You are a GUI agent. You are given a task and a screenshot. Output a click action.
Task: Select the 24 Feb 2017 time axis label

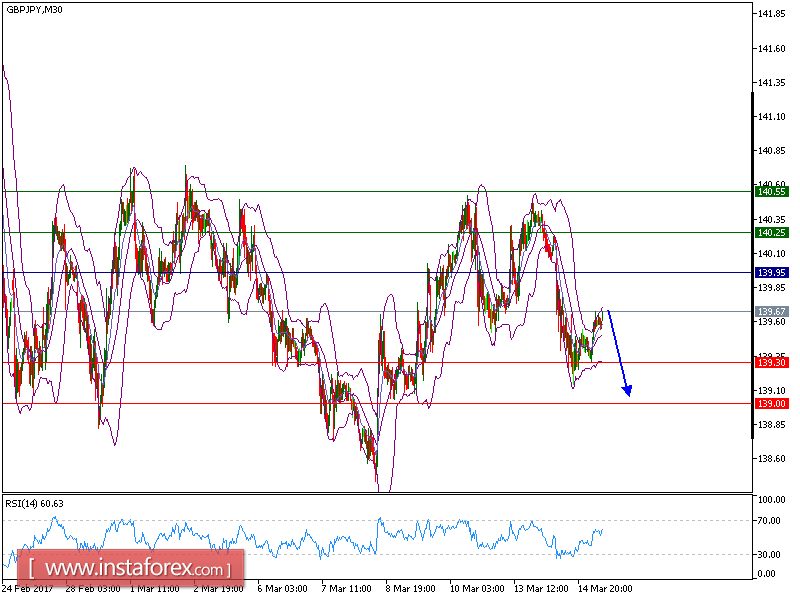pos(26,588)
